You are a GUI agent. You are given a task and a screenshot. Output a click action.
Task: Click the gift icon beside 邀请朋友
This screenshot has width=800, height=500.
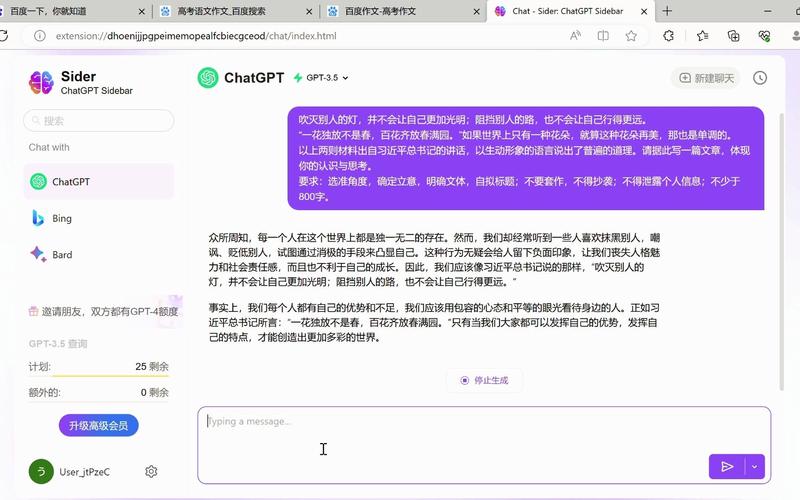(34, 311)
